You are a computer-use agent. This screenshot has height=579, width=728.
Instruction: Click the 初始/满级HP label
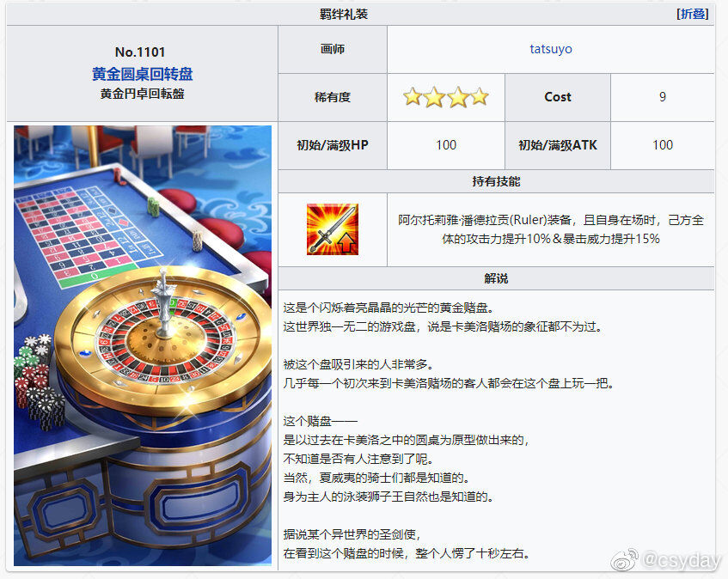point(333,145)
